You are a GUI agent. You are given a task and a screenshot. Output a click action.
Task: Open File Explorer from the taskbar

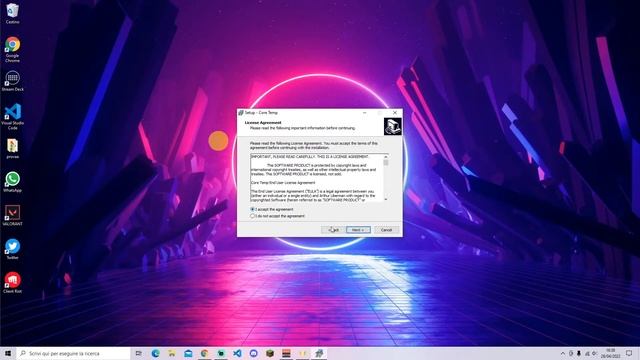(172, 353)
